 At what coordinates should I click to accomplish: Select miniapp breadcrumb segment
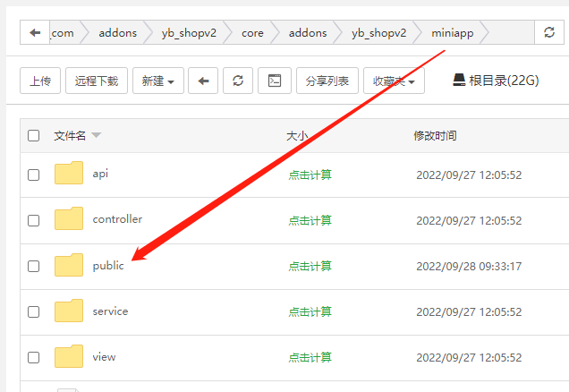coord(453,33)
